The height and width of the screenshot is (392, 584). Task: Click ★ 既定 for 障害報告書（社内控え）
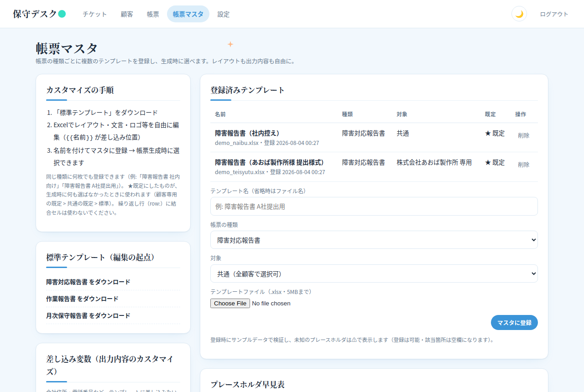click(495, 134)
